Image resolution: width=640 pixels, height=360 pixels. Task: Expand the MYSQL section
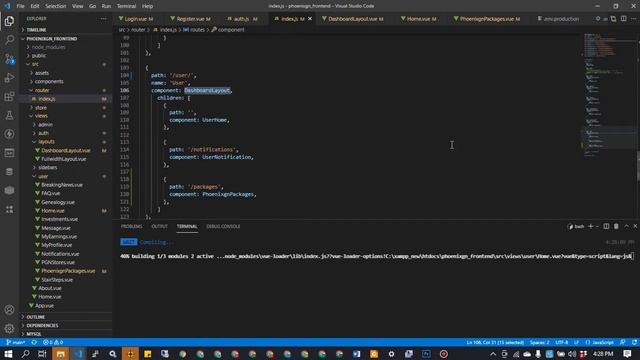pos(34,334)
